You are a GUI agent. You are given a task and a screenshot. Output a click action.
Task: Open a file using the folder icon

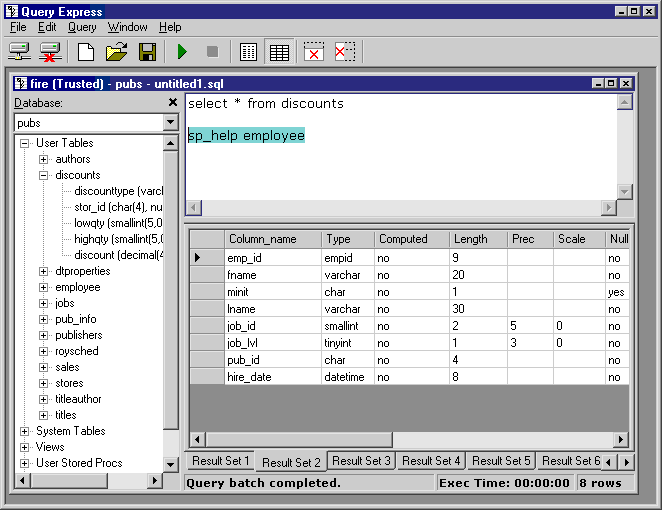pos(117,52)
